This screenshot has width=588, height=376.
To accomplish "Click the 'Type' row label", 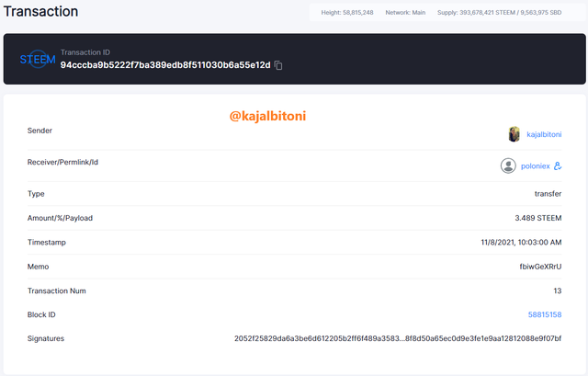I will point(36,194).
